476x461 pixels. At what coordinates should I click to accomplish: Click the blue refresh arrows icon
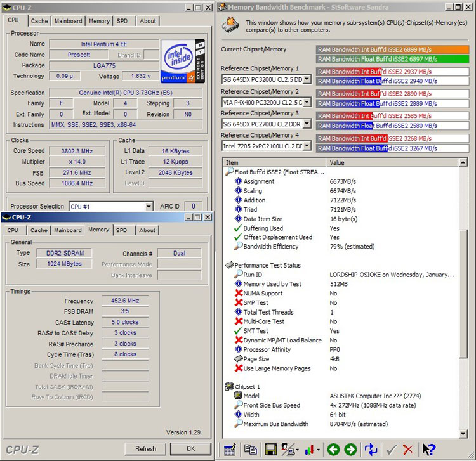point(371,450)
